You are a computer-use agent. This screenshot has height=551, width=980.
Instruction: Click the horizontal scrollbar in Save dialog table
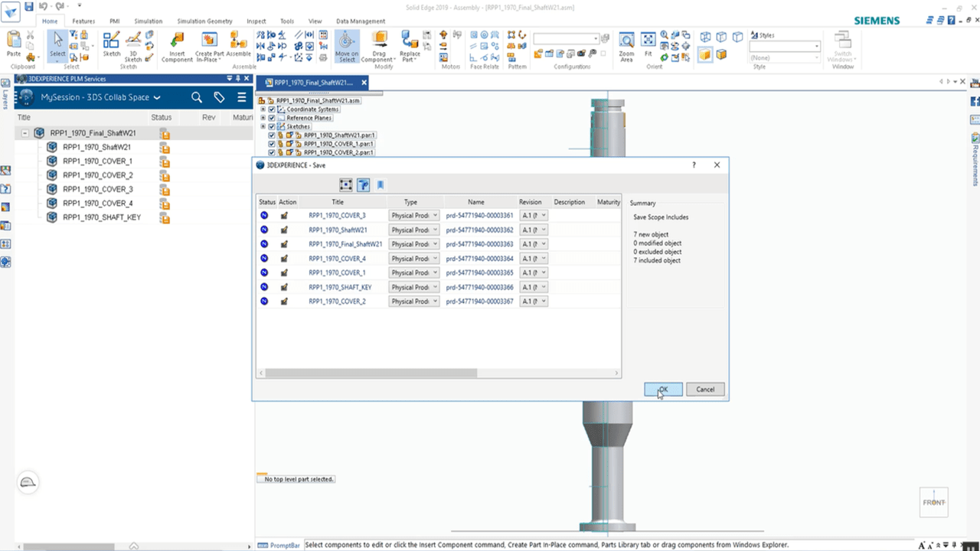371,373
